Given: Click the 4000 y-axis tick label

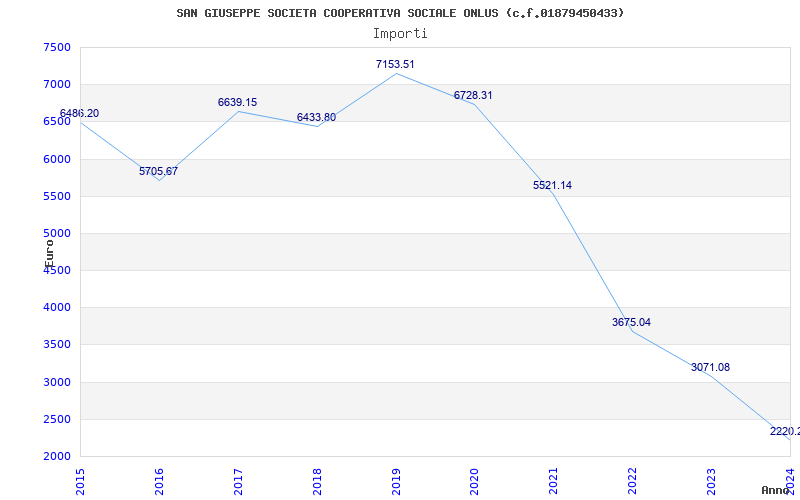Looking at the screenshot, I should [x=57, y=308].
